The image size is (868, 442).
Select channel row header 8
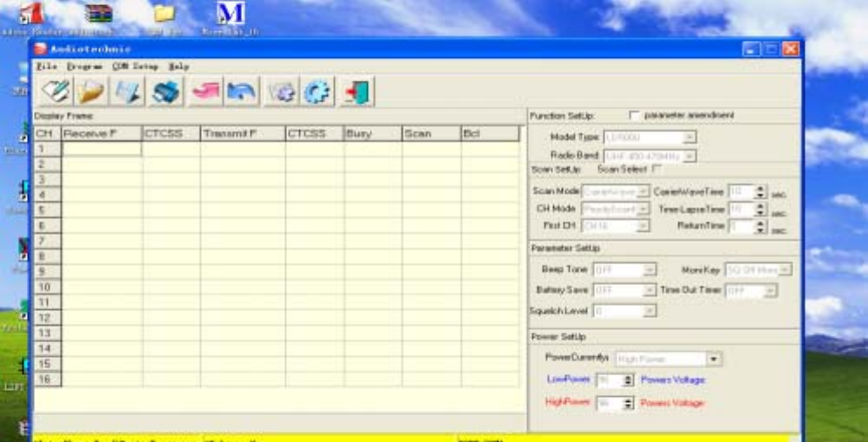click(48, 257)
